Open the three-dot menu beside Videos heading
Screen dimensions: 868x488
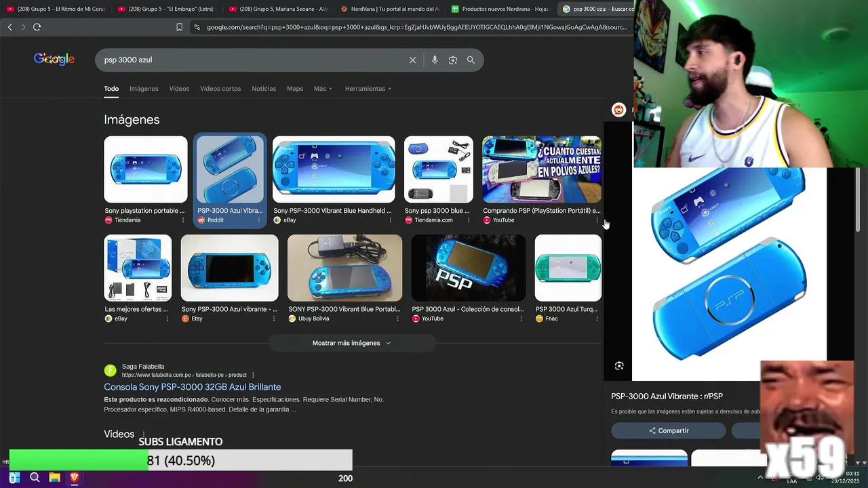click(x=143, y=434)
